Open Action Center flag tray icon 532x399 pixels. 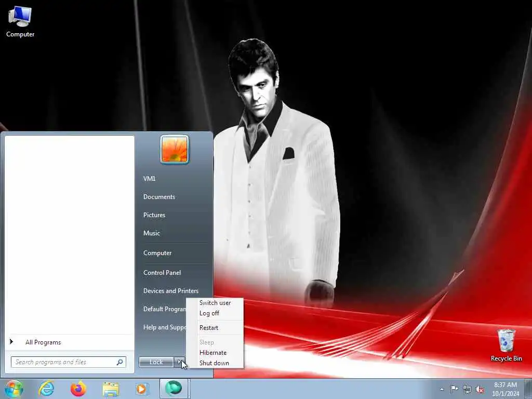point(454,389)
